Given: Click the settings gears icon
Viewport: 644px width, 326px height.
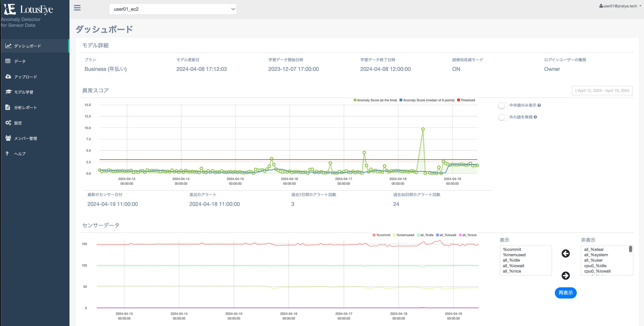Looking at the screenshot, I should 8,123.
